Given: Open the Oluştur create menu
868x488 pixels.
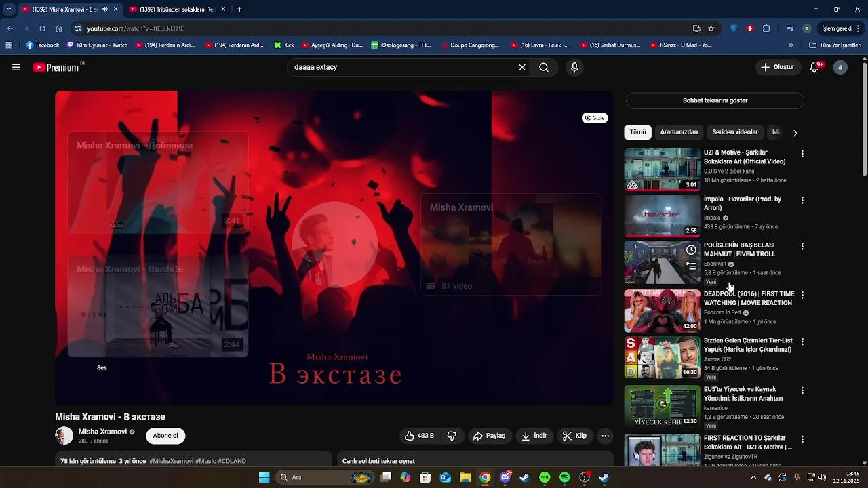Looking at the screenshot, I should [778, 67].
